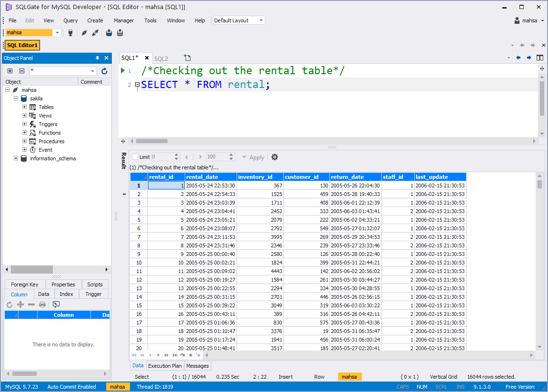Click the add row plus icon below Column tab
Screen dimensions: 548x392
tap(20, 304)
